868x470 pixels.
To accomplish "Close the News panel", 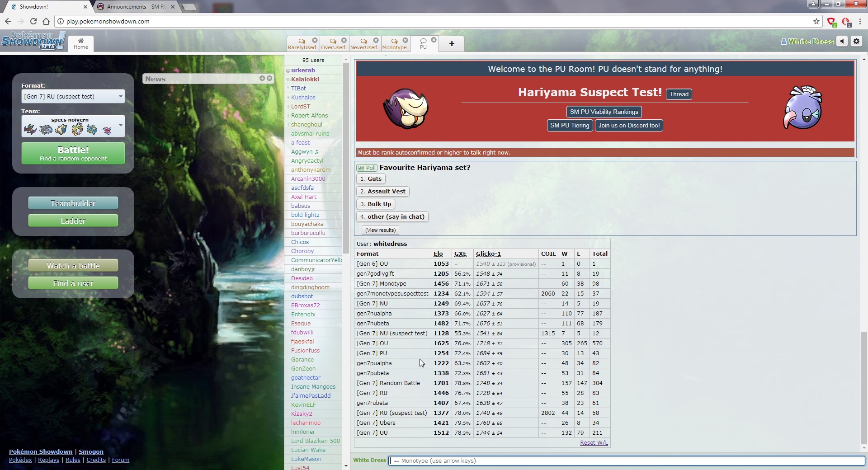I will (x=269, y=78).
